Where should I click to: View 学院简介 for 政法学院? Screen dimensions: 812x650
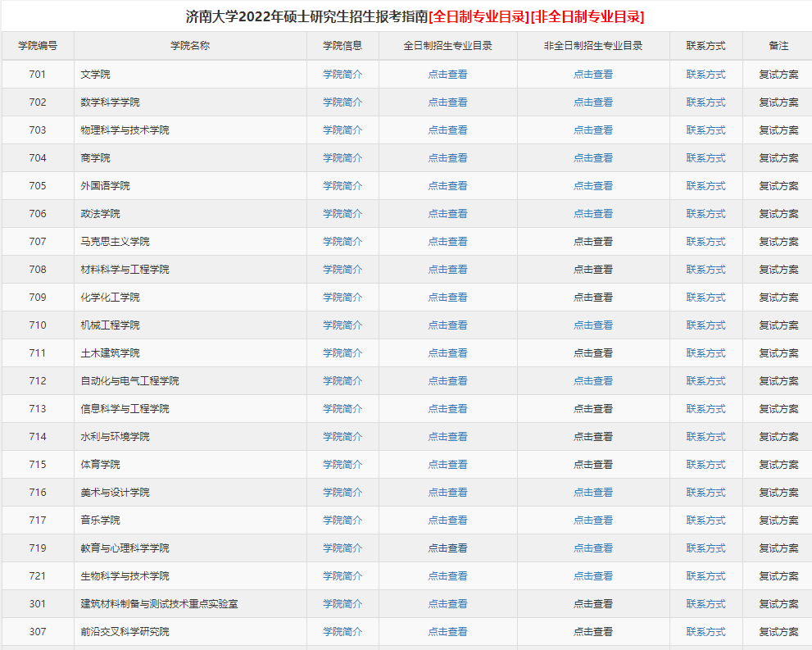tap(342, 214)
